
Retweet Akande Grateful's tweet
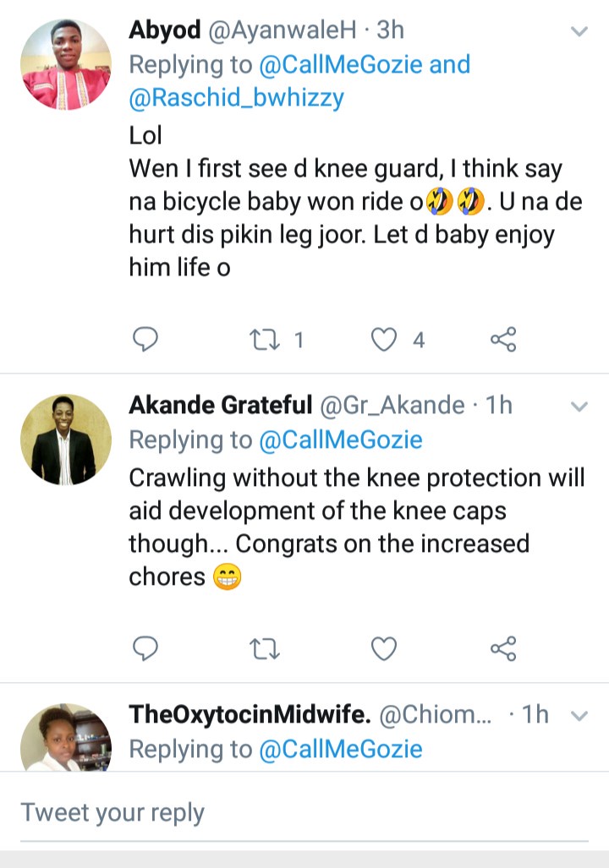[x=265, y=648]
